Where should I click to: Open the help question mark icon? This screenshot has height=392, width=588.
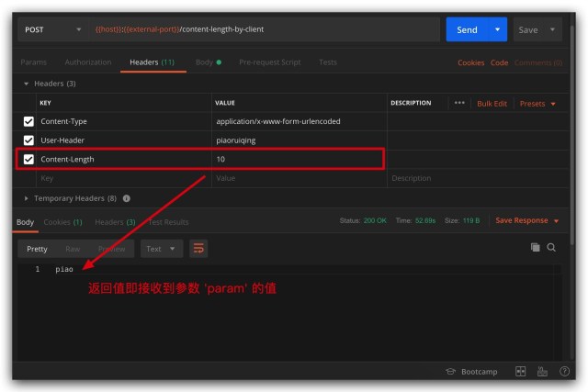pos(564,372)
